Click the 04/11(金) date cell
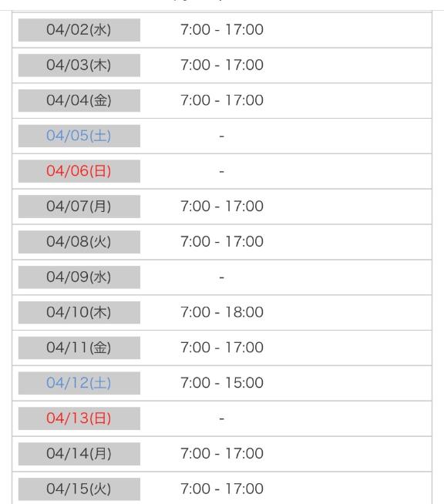444x504 pixels. click(x=79, y=348)
